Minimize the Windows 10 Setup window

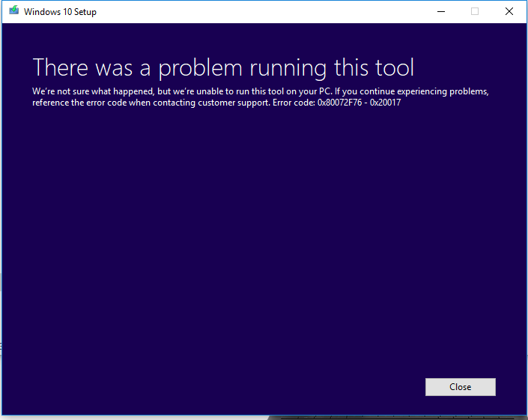(441, 11)
